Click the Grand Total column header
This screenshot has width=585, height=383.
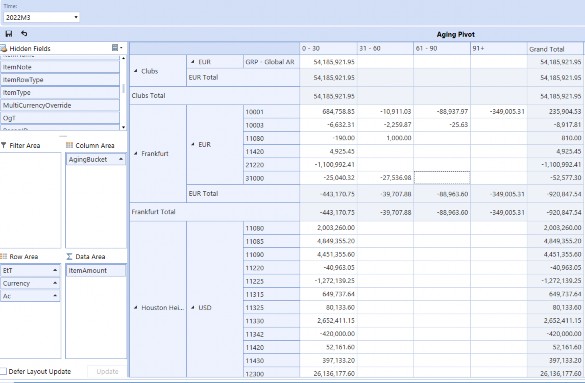tap(556, 48)
